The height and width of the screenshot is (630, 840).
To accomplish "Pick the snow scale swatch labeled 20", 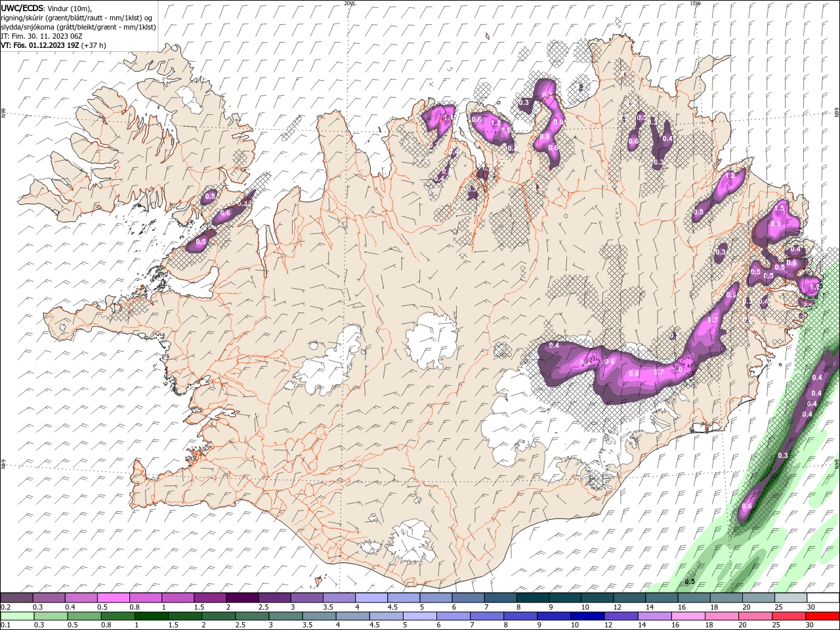I will pyautogui.click(x=758, y=597).
